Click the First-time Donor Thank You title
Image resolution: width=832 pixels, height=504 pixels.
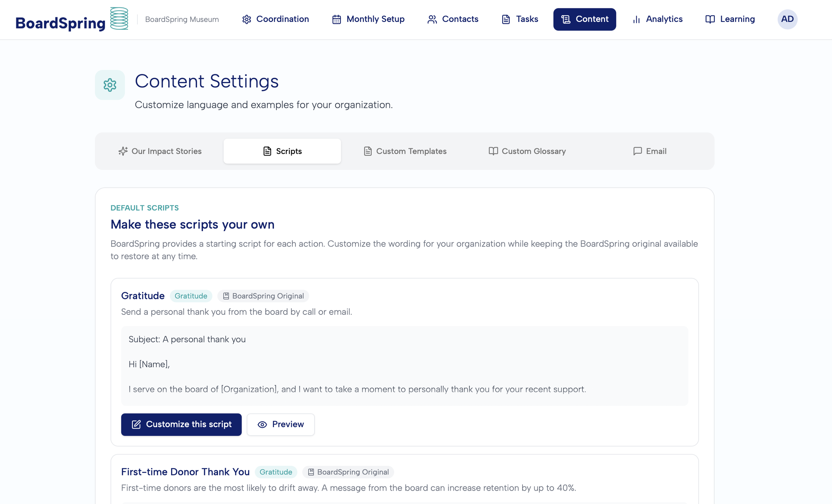(x=185, y=472)
